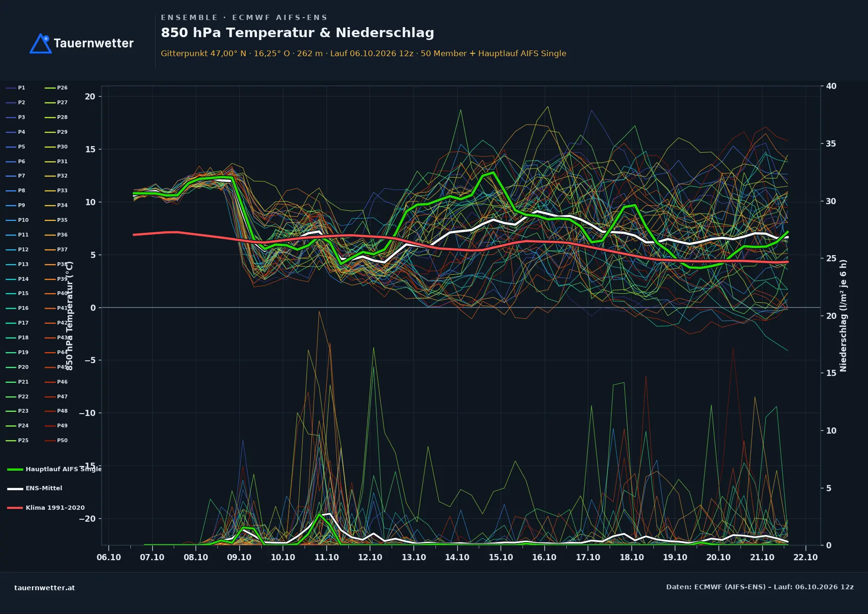Click the white ENS-Mittel legend line swatch
This screenshot has height=614, width=868.
point(15,488)
